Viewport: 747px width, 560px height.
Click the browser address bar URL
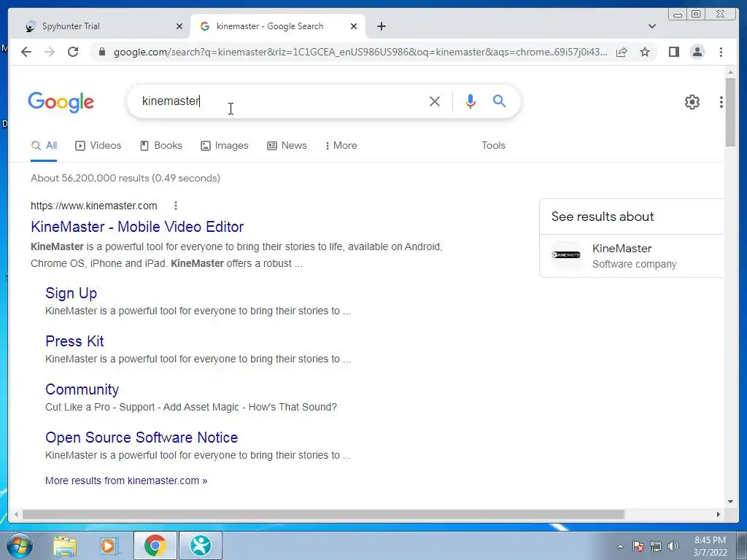click(360, 52)
